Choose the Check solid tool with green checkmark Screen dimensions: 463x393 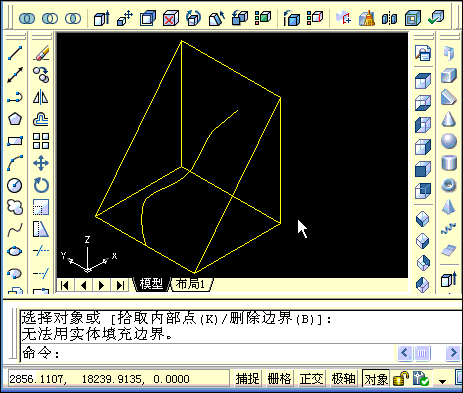[x=436, y=18]
